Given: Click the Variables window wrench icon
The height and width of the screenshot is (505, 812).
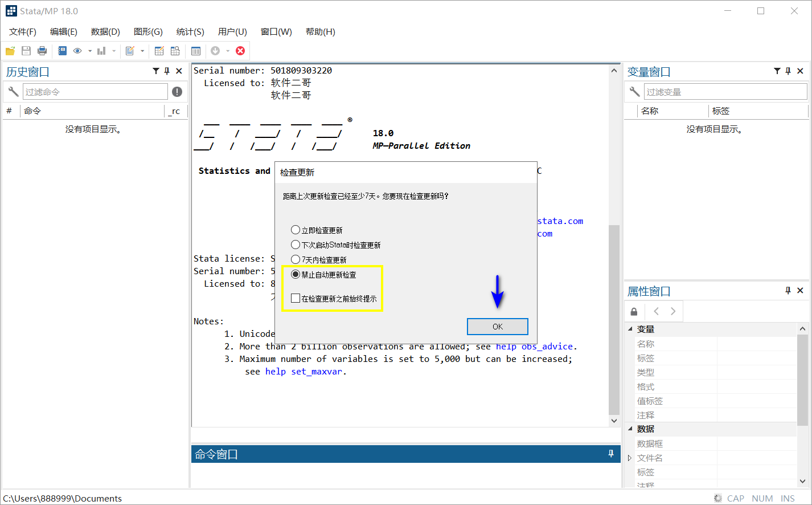Looking at the screenshot, I should click(x=634, y=91).
